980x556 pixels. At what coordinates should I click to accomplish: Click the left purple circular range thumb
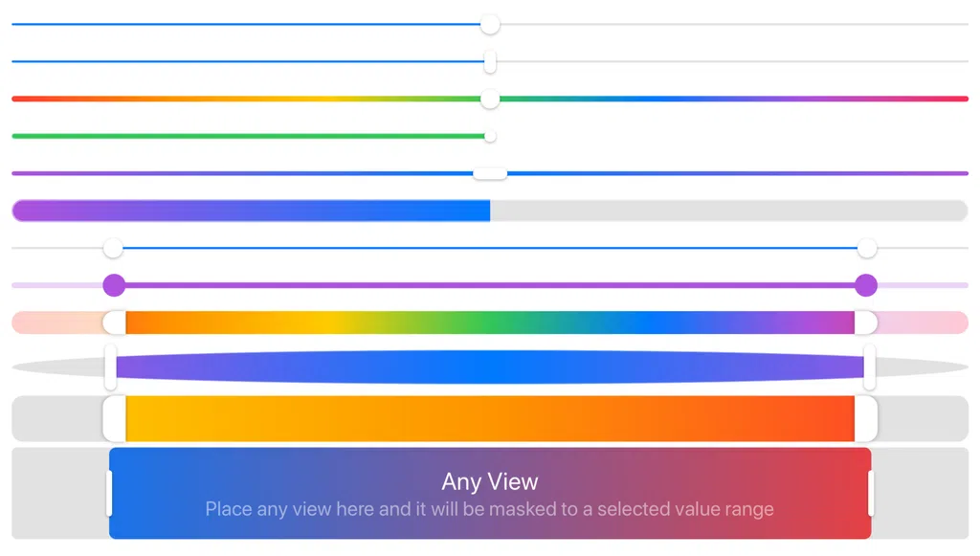coord(114,285)
